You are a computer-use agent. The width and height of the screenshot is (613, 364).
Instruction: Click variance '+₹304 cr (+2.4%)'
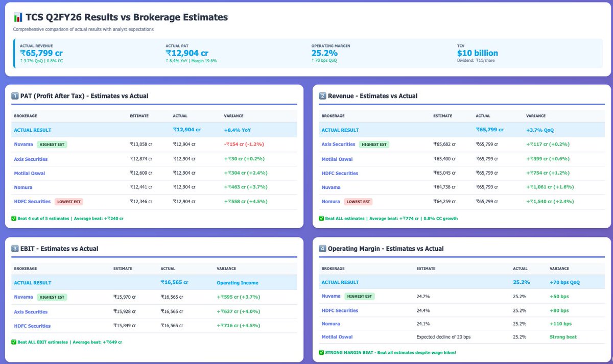(x=245, y=173)
